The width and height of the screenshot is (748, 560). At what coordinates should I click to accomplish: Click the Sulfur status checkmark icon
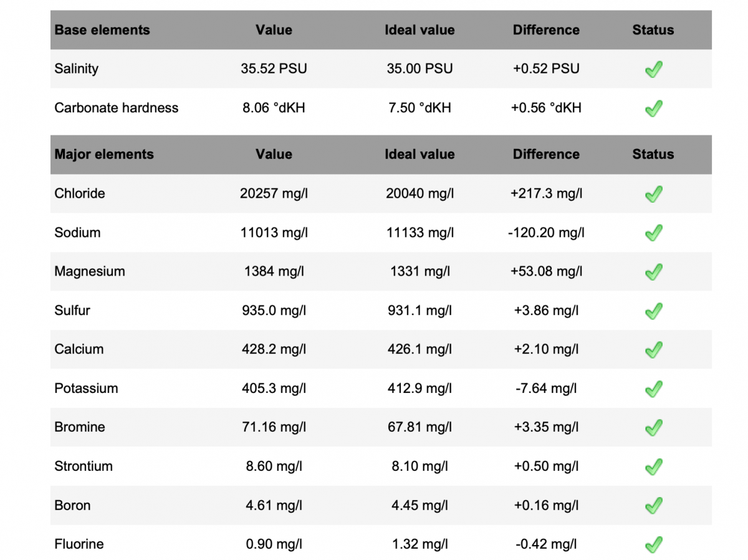click(653, 311)
